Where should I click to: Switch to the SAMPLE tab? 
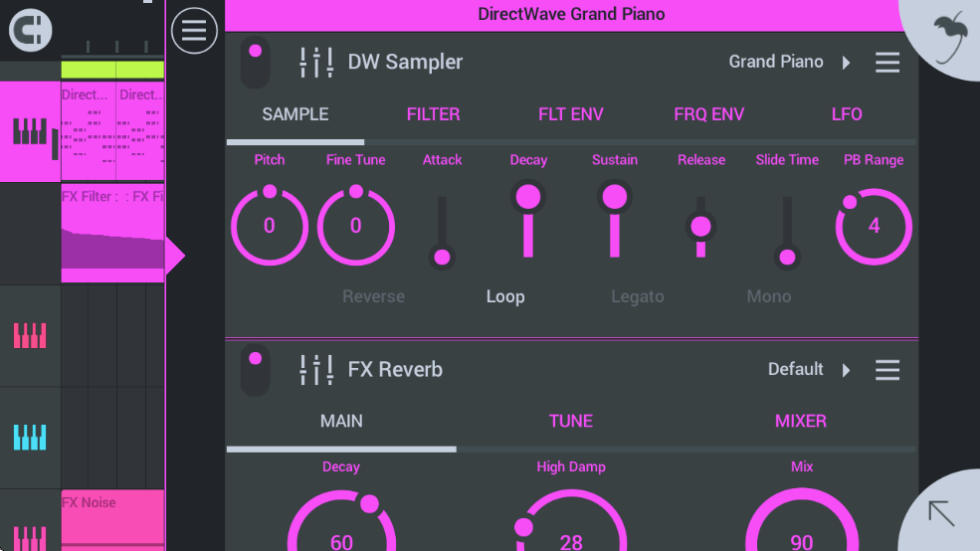coord(295,114)
